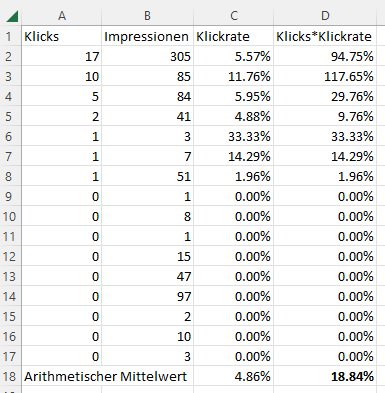Screen dimensions: 385x393
Task: Select row 18 header
Action: click(x=9, y=376)
